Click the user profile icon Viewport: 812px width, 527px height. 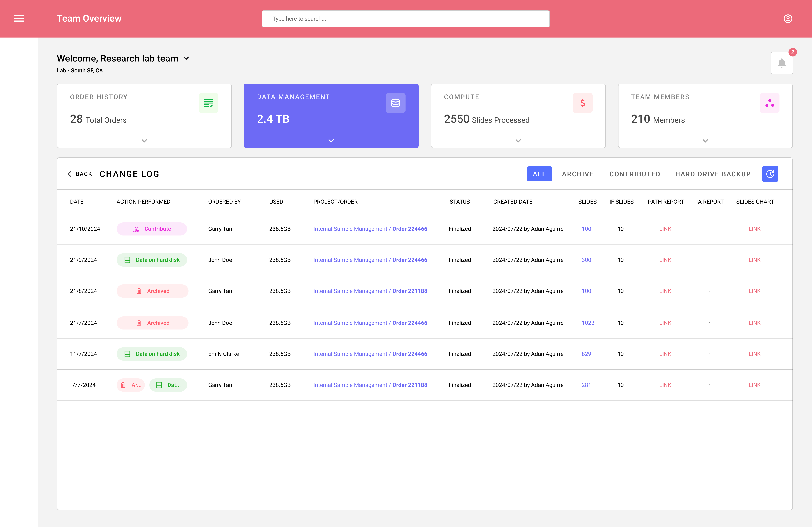click(788, 19)
